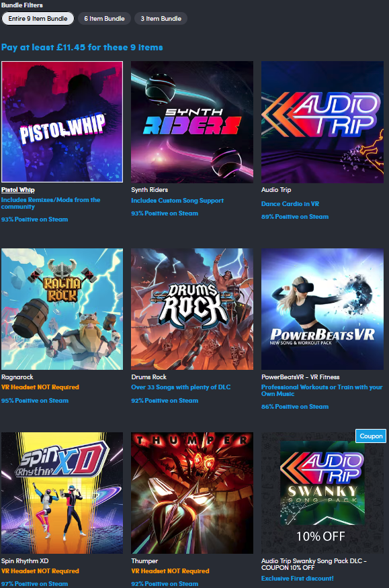The width and height of the screenshot is (389, 588).
Task: Click the Synth Riders game artwork
Action: pos(192,122)
